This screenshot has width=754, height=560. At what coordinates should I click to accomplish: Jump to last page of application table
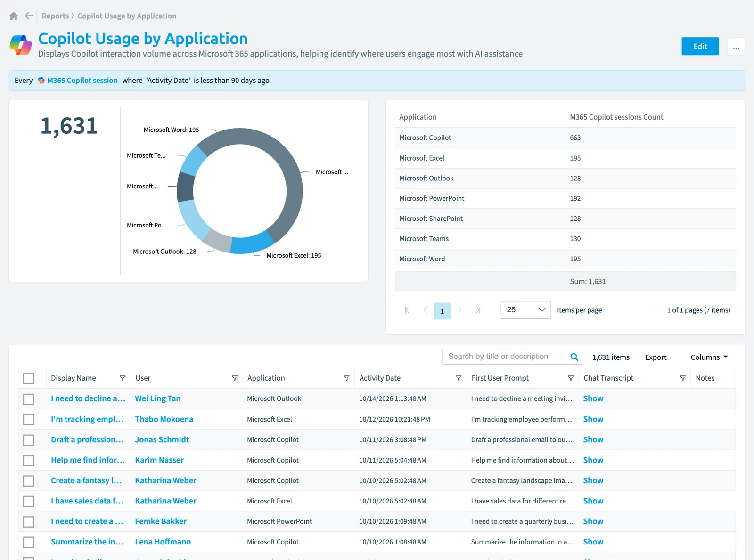[x=478, y=310]
